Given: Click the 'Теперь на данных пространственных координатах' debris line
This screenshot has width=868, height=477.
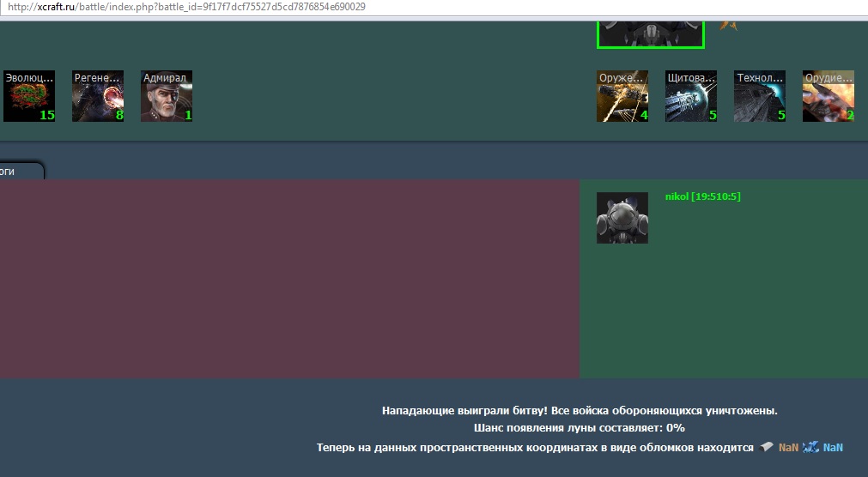Looking at the screenshot, I should [535, 447].
